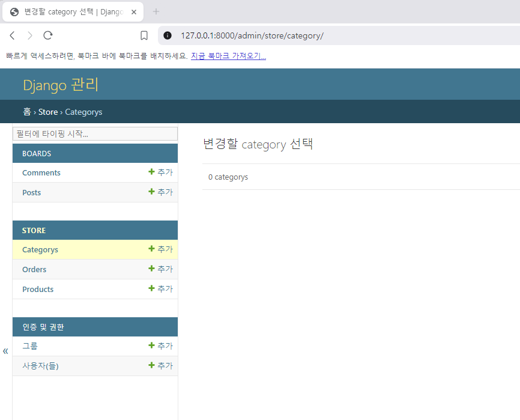The height and width of the screenshot is (420, 520).
Task: Add a new 사용자 via 추가
Action: [x=160, y=365]
